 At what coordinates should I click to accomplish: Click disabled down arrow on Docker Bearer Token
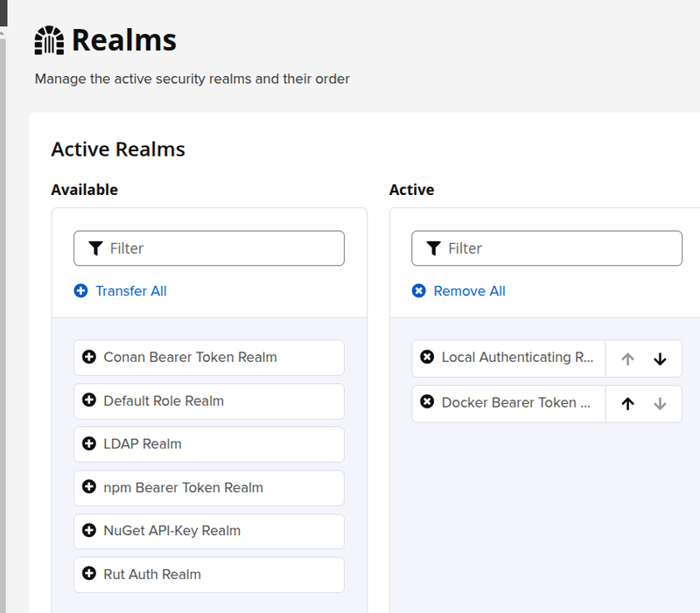[660, 404]
